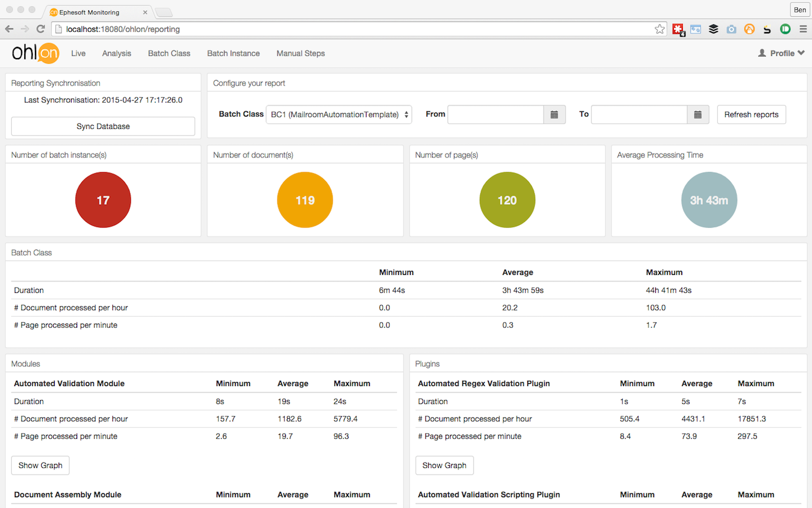Show Graph for the Automated Validation Module
This screenshot has height=508, width=812.
40,465
